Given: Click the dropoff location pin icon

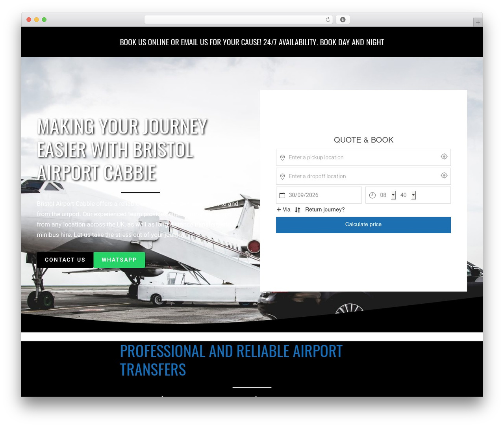Looking at the screenshot, I should tap(282, 176).
